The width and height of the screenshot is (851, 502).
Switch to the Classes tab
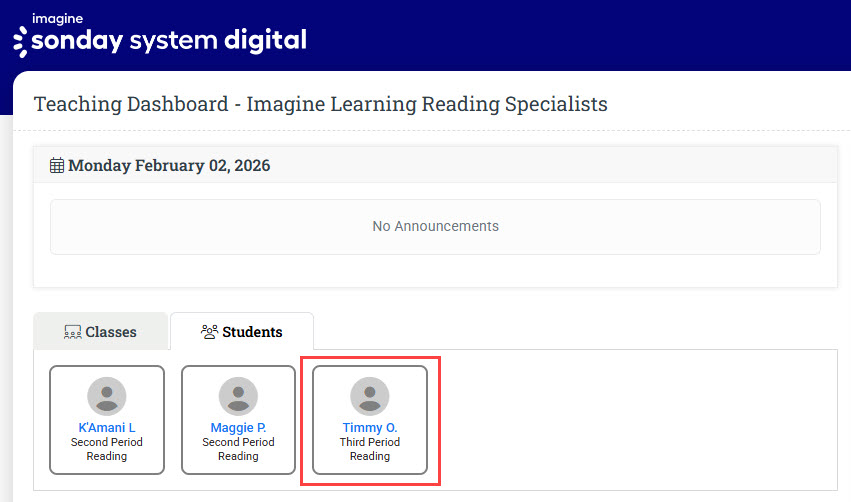tap(101, 332)
